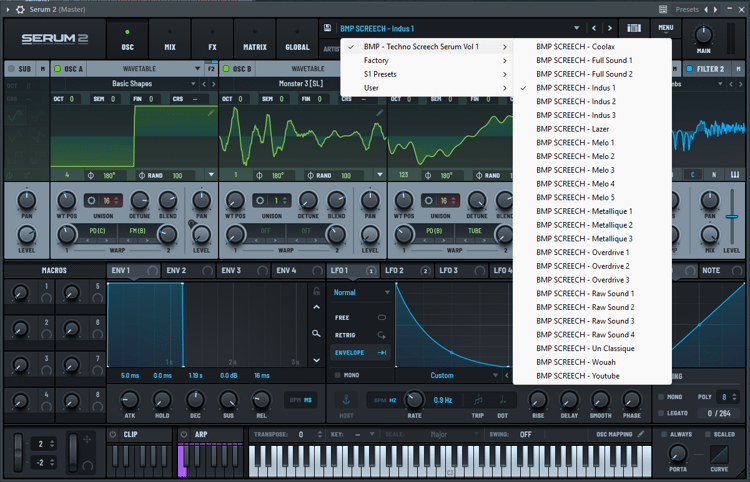750x482 pixels.
Task: Toggle the envelope BPM/MS time button
Action: click(301, 400)
